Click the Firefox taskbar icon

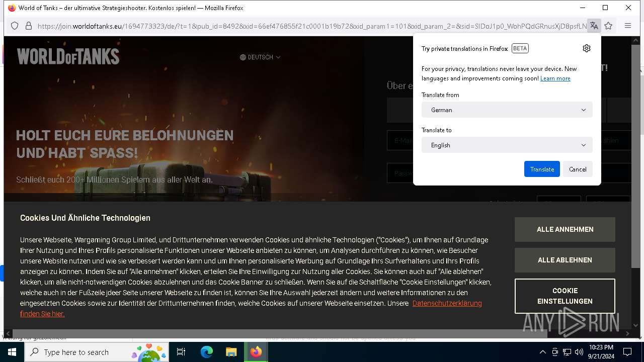pyautogui.click(x=256, y=352)
